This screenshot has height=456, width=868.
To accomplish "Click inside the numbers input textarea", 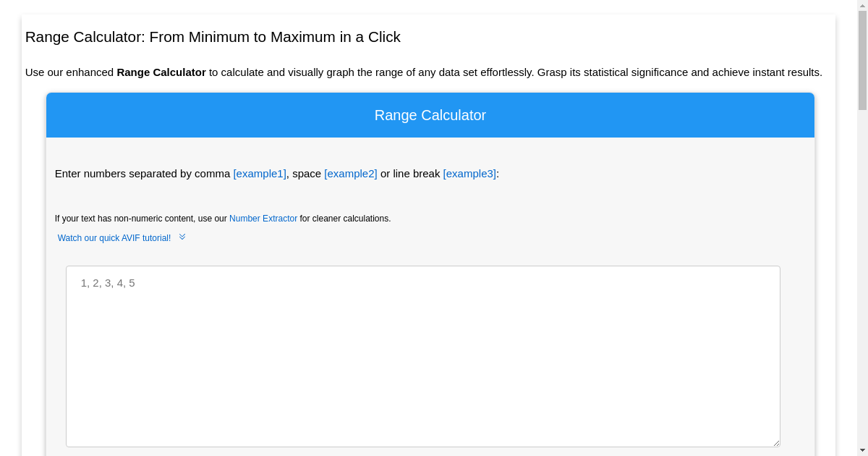I will tap(423, 355).
